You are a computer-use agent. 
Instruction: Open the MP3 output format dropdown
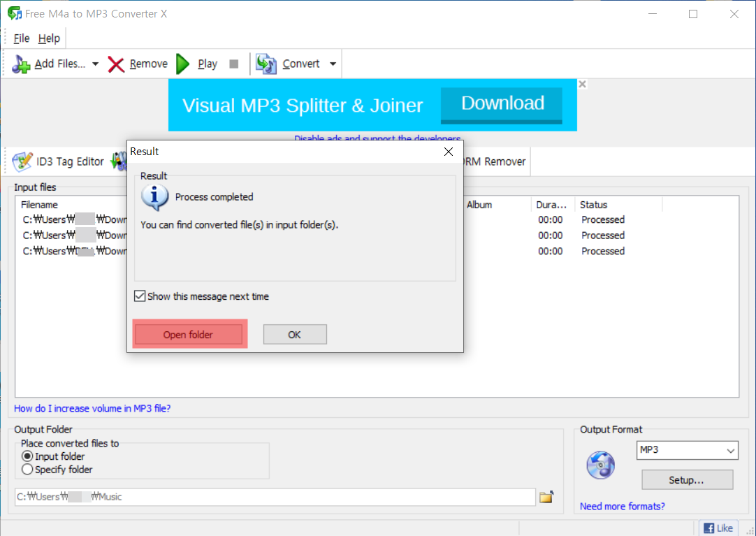(x=687, y=450)
